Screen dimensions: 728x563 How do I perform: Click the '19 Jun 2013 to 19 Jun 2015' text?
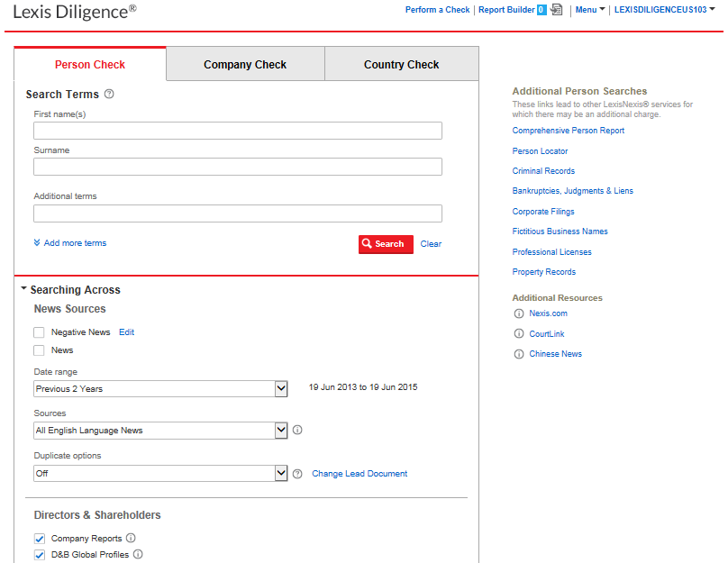coord(363,387)
